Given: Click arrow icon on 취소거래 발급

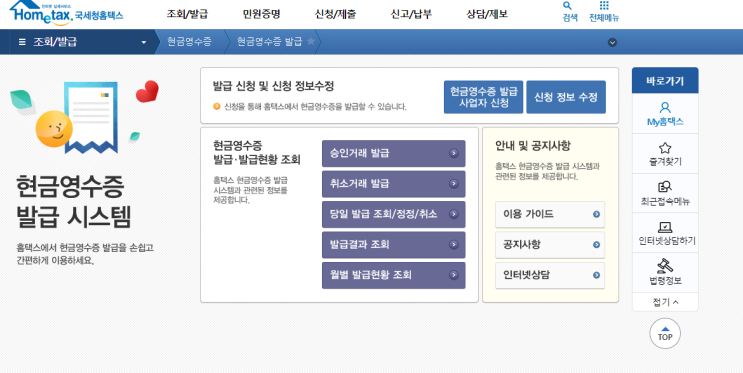Looking at the screenshot, I should (x=454, y=184).
